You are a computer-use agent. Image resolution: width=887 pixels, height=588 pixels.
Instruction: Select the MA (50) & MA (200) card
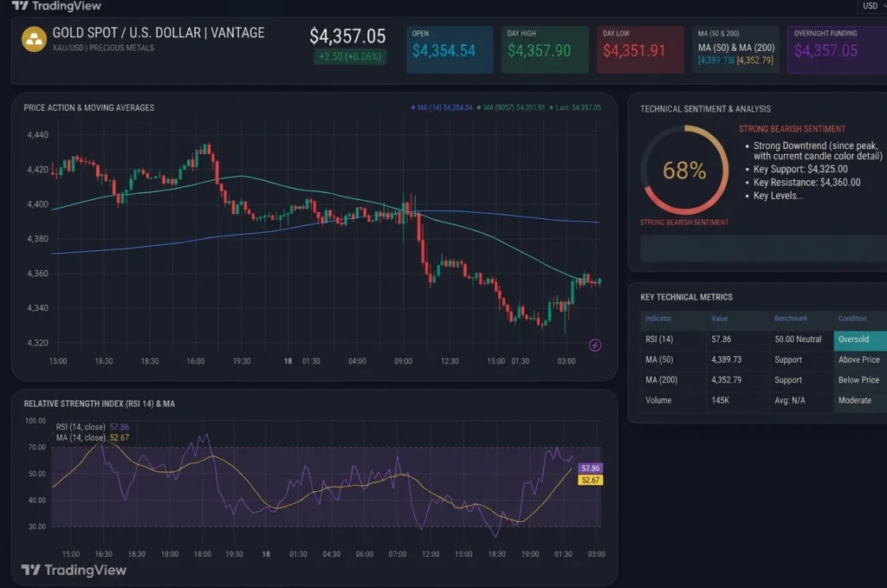click(736, 49)
